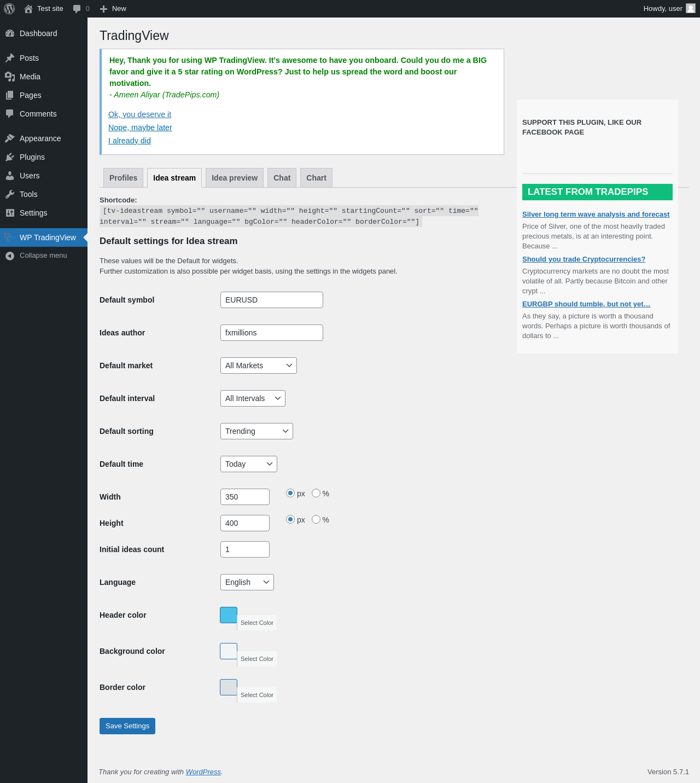The height and width of the screenshot is (783, 700).
Task: Click the Media icon in sidebar
Action: pyautogui.click(x=10, y=77)
